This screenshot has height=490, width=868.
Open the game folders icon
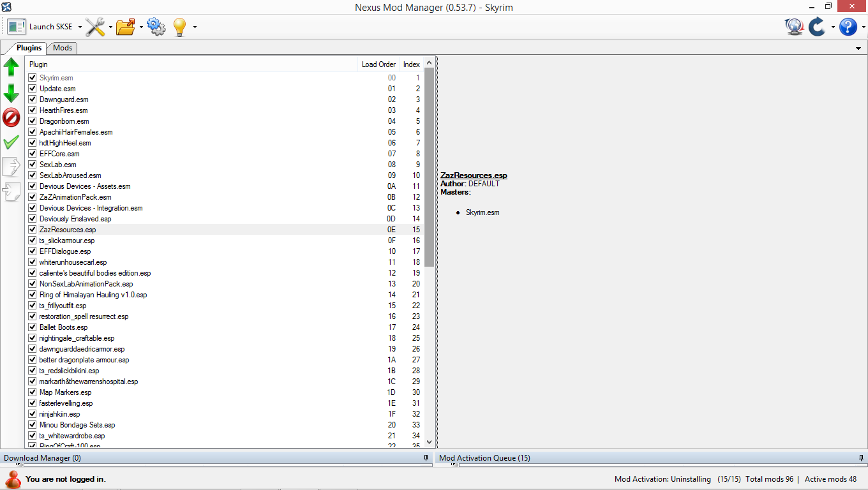click(126, 27)
